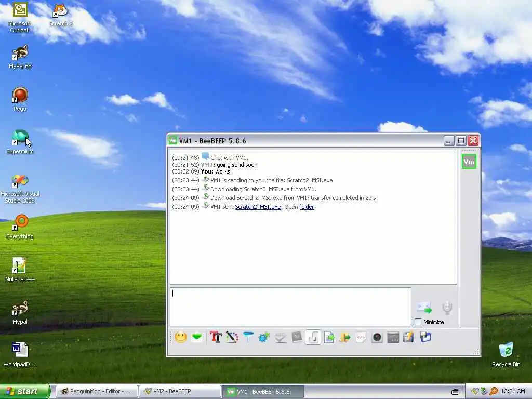
Task: Click the network computers tray icon
Action: click(484, 392)
